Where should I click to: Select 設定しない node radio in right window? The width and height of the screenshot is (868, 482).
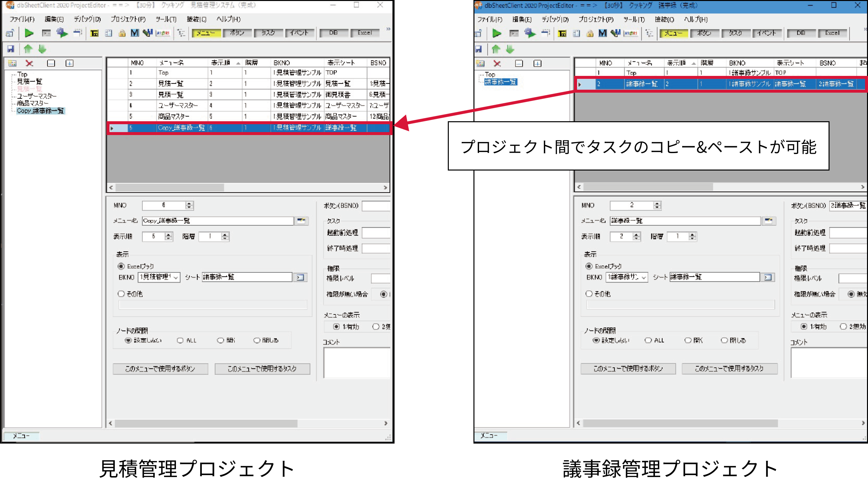[x=596, y=340]
